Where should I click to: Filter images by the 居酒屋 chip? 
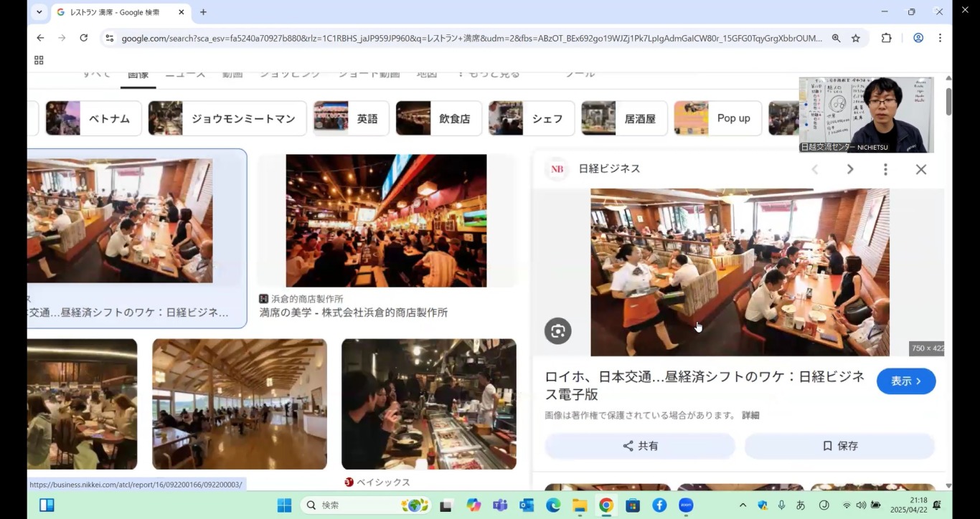pyautogui.click(x=623, y=118)
